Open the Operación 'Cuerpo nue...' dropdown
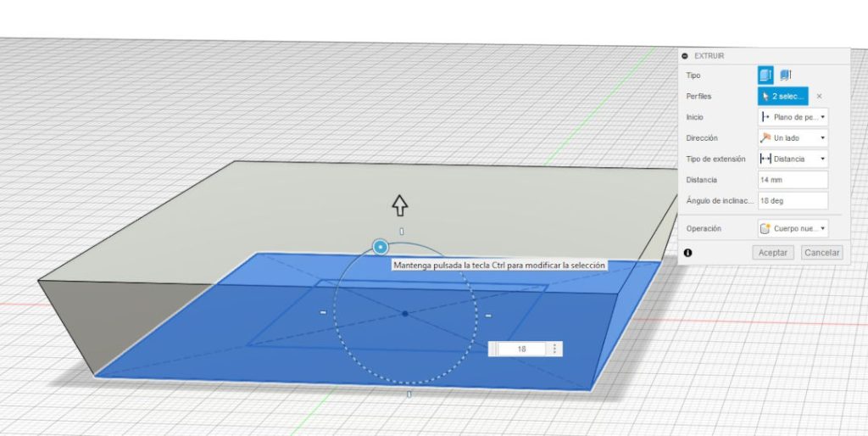This screenshot has width=868, height=436. [793, 228]
